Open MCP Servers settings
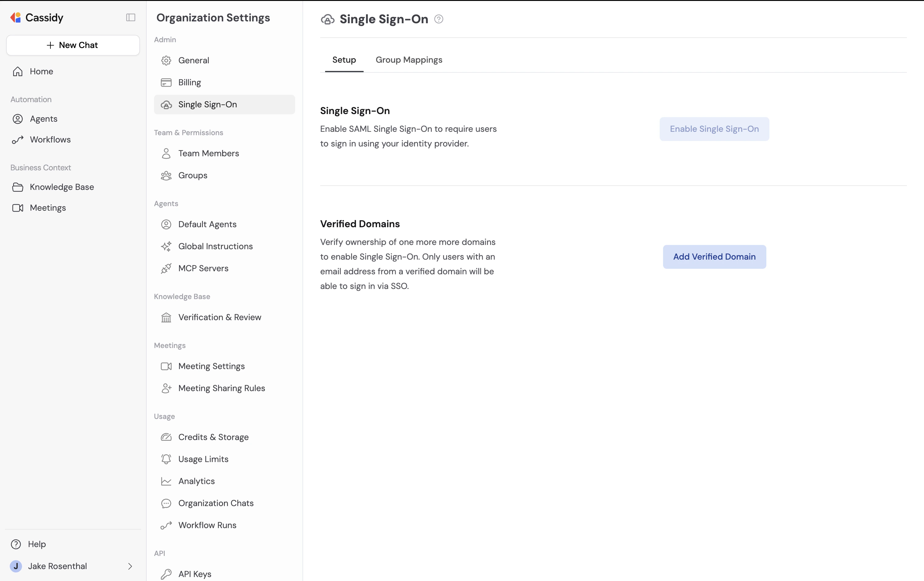 click(x=203, y=268)
